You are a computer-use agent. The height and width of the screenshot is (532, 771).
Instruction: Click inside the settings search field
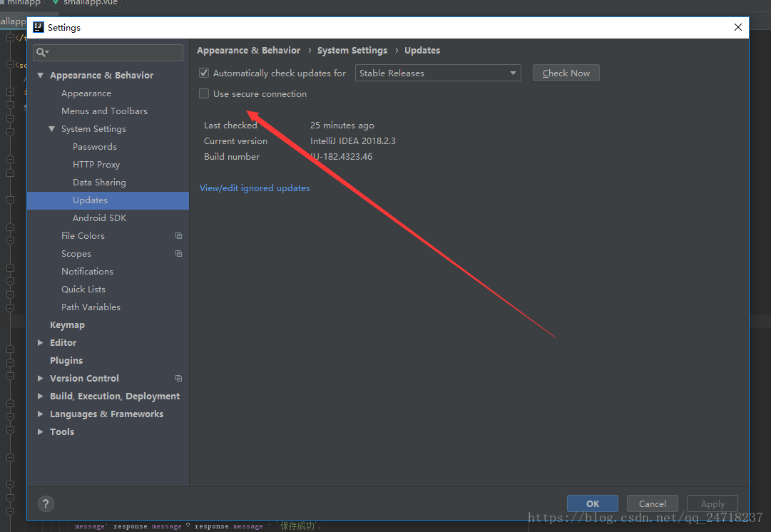pos(108,52)
